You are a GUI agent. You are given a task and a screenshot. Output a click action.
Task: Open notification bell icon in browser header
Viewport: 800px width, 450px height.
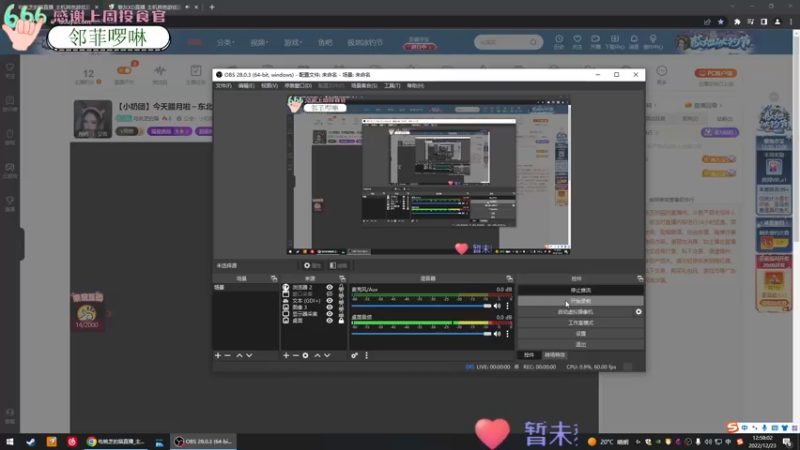click(x=634, y=41)
